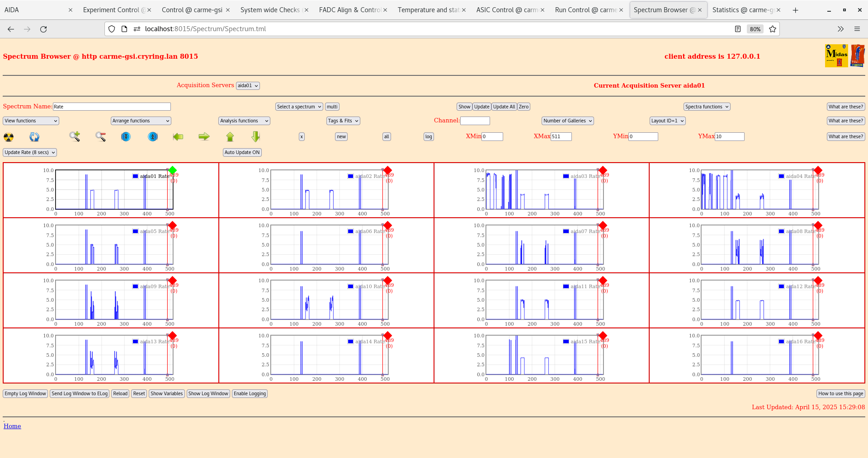Screen dimensions: 868x458
Task: Expand the Acquisition Servers aida01 dropdown
Action: click(248, 86)
